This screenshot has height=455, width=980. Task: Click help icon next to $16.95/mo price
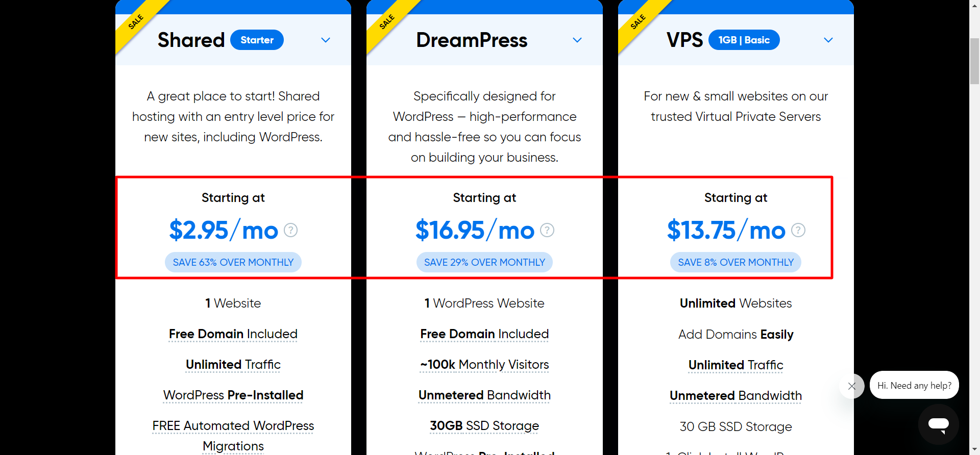[547, 231]
